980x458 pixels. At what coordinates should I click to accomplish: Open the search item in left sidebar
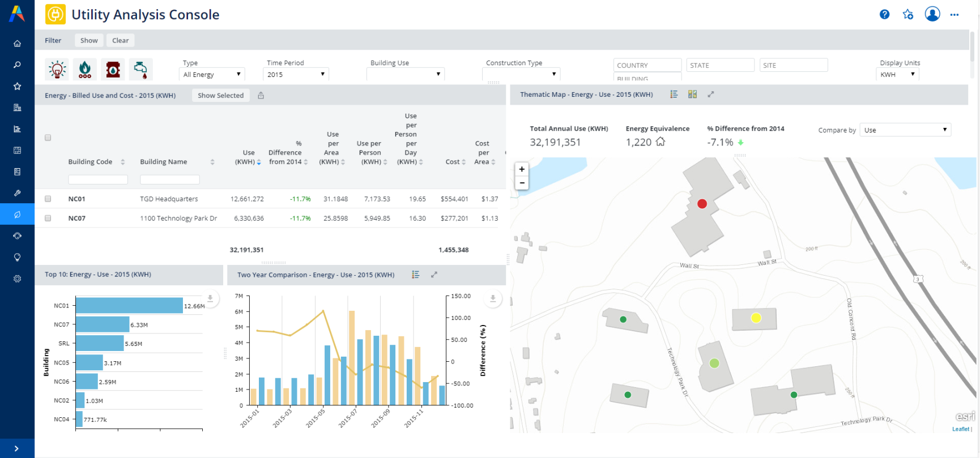click(17, 65)
